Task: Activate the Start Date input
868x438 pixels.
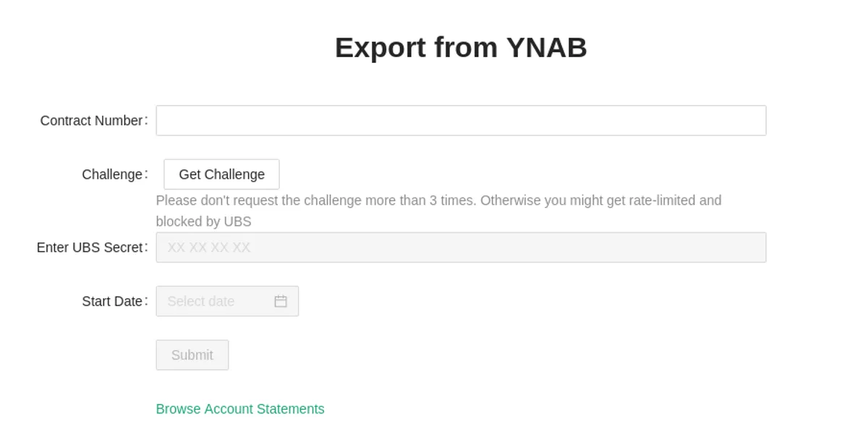Action: tap(213, 301)
